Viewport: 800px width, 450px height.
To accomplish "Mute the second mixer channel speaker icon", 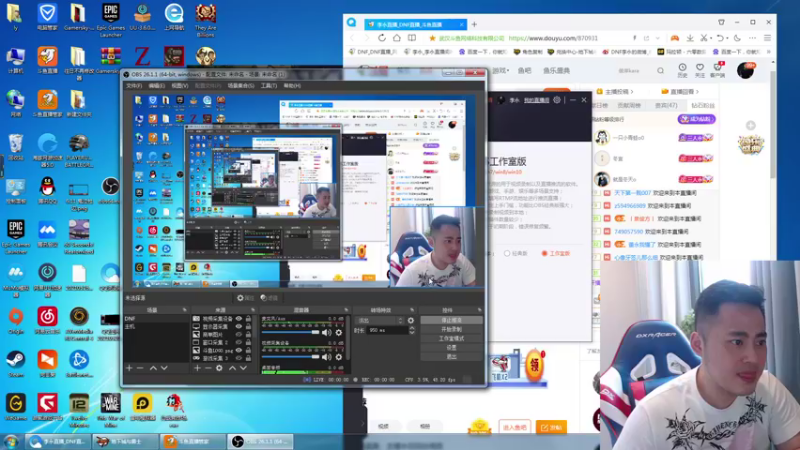I will pyautogui.click(x=327, y=357).
